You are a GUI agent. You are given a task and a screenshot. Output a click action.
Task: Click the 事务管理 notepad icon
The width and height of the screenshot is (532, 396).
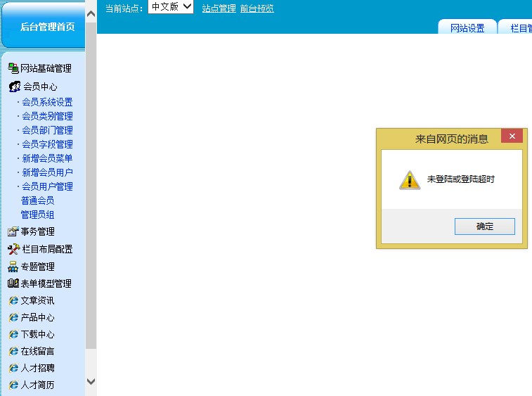[x=13, y=231]
